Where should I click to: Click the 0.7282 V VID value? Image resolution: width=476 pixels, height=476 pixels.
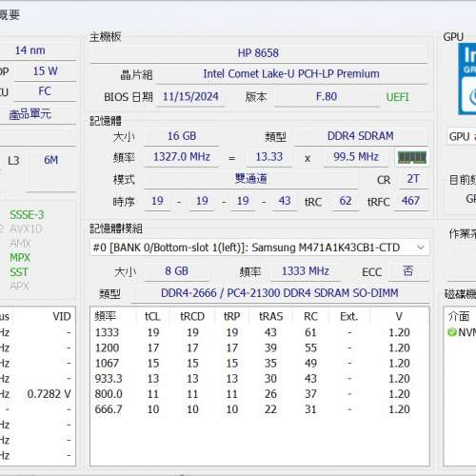[49, 394]
